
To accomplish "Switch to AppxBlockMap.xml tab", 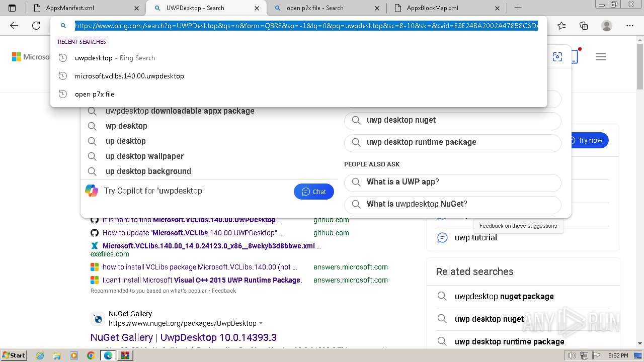I will [446, 8].
